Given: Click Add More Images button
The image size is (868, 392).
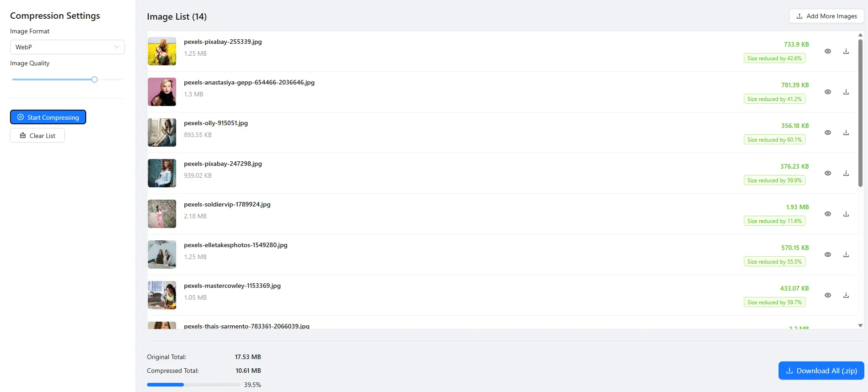Looking at the screenshot, I should click(x=826, y=16).
